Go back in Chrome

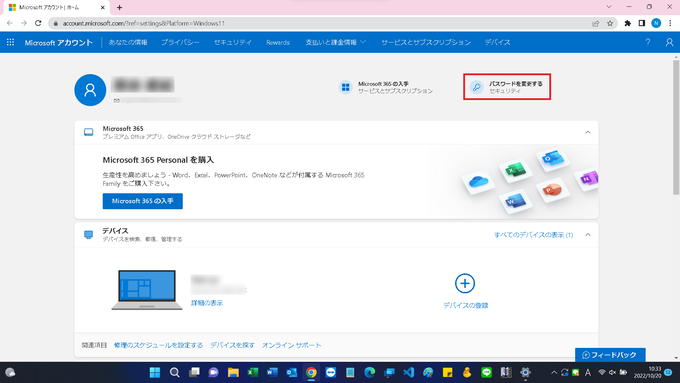tap(10, 23)
